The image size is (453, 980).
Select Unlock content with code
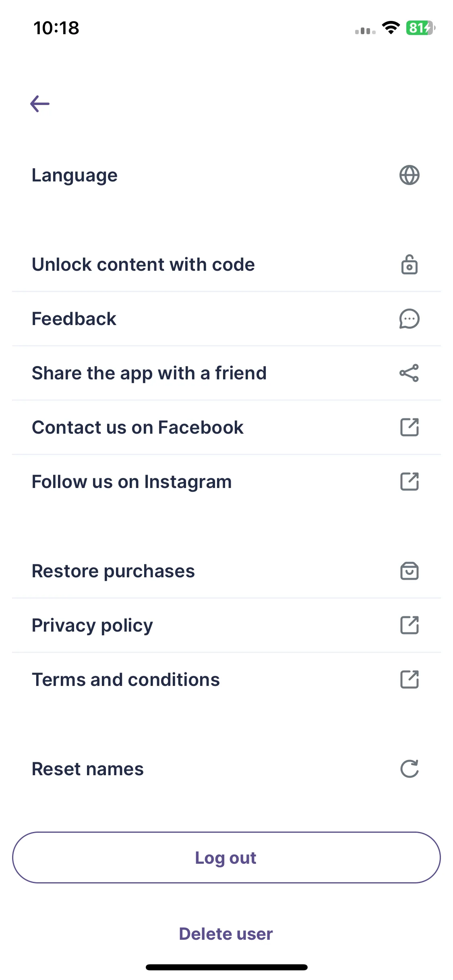coord(226,265)
